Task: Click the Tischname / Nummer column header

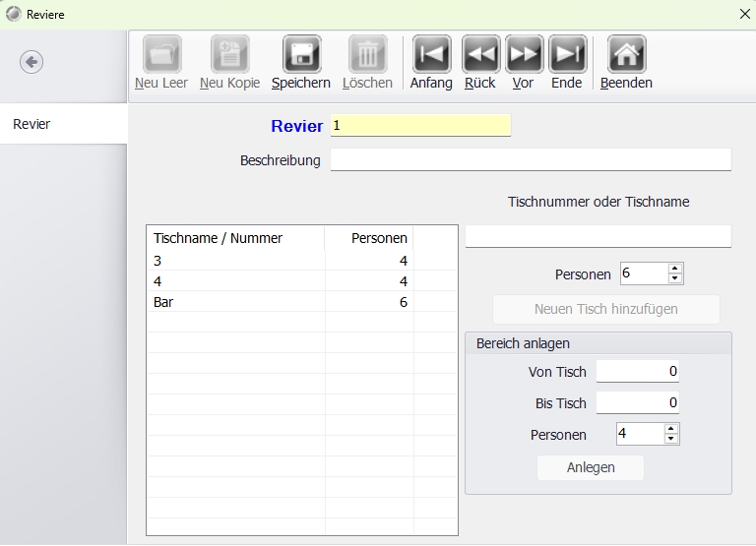Action: (236, 238)
